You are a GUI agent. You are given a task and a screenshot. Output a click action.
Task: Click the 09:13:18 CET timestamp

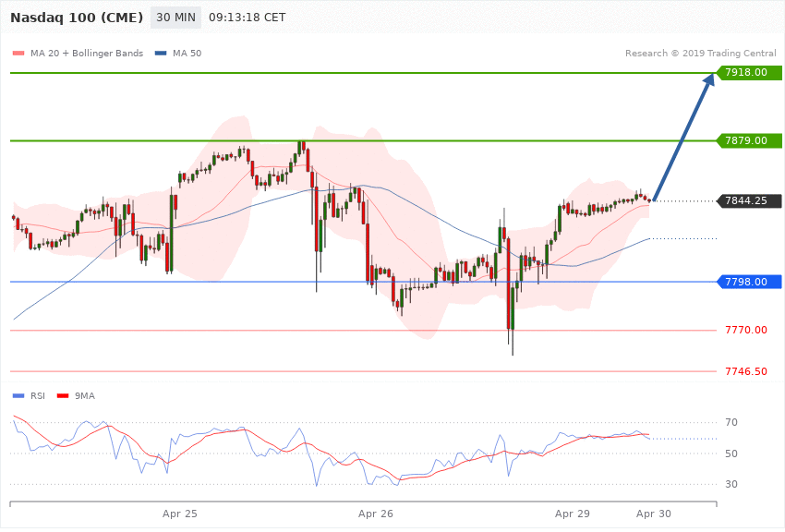(x=247, y=18)
